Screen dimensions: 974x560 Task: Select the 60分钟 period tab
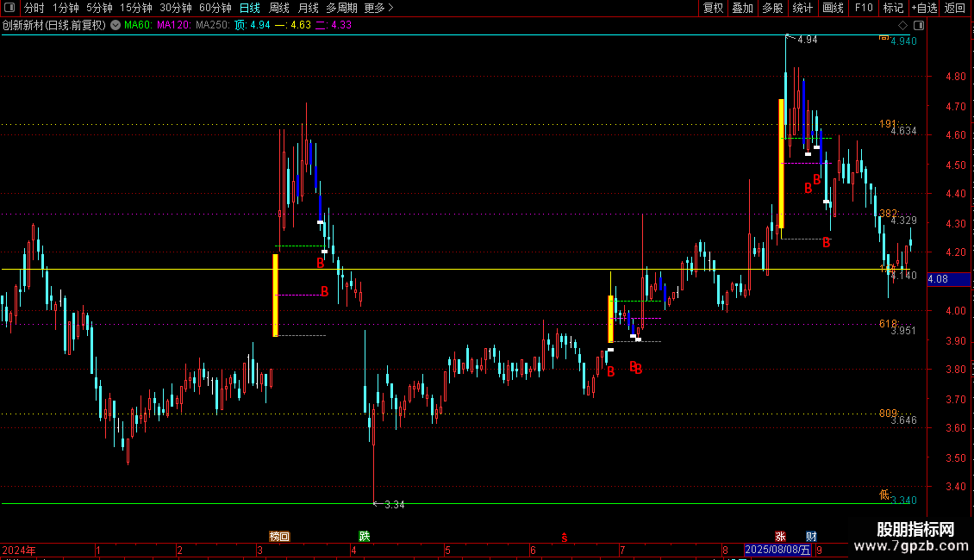tap(215, 8)
